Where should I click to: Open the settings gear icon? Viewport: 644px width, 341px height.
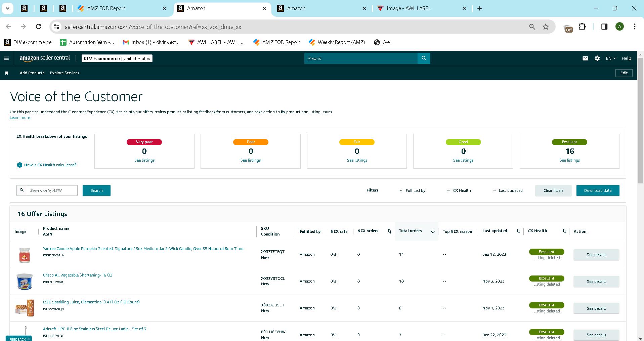(x=597, y=58)
